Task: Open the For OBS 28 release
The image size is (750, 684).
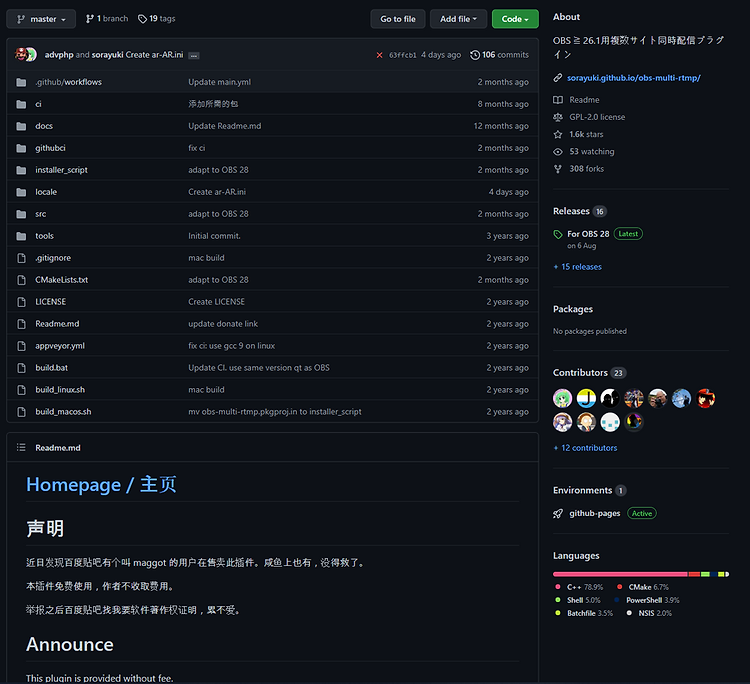Action: 588,234
